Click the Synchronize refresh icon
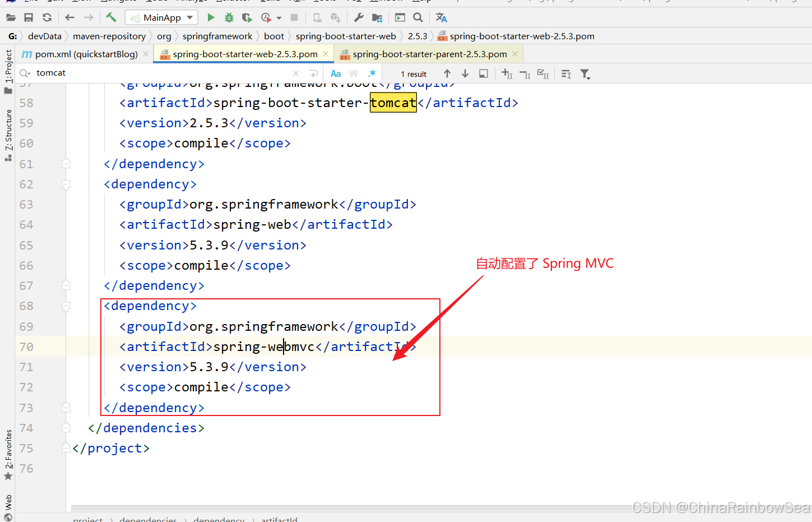This screenshot has width=812, height=522. [x=47, y=17]
